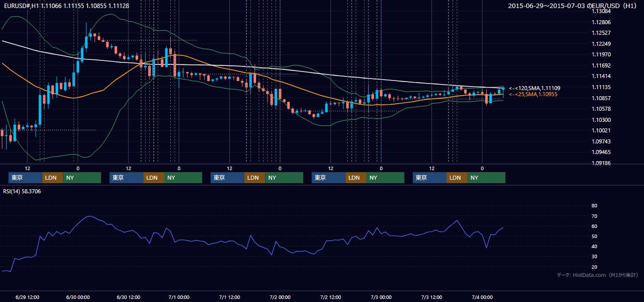Image resolution: width=644 pixels, height=302 pixels.
Task: Click price axis value 1.11970
Action: click(601, 54)
